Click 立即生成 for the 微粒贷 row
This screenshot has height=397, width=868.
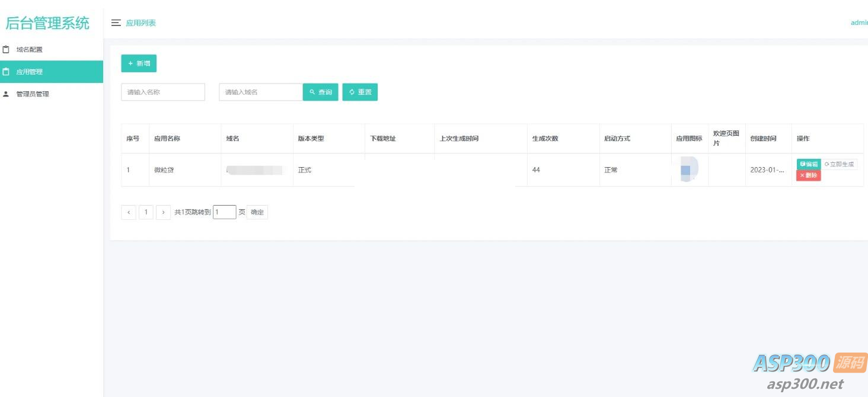tap(839, 164)
